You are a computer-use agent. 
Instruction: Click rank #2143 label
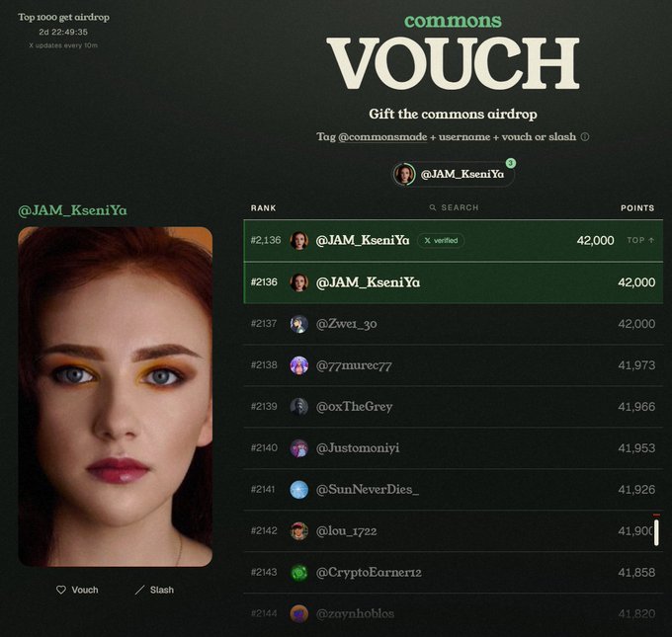(x=264, y=573)
